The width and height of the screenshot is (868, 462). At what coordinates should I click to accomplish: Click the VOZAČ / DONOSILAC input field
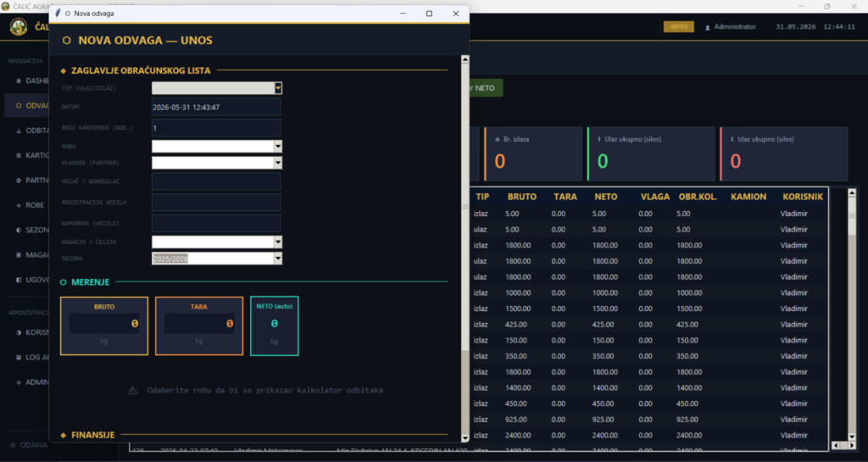(216, 181)
